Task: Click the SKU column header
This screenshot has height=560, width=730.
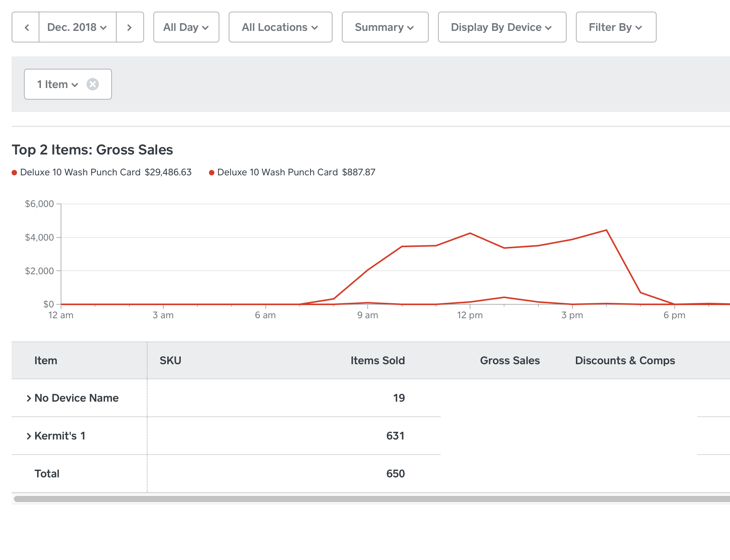Action: [x=170, y=360]
